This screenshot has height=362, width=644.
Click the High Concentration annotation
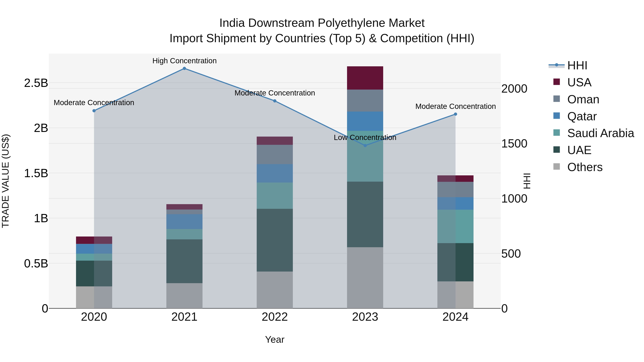pos(184,61)
